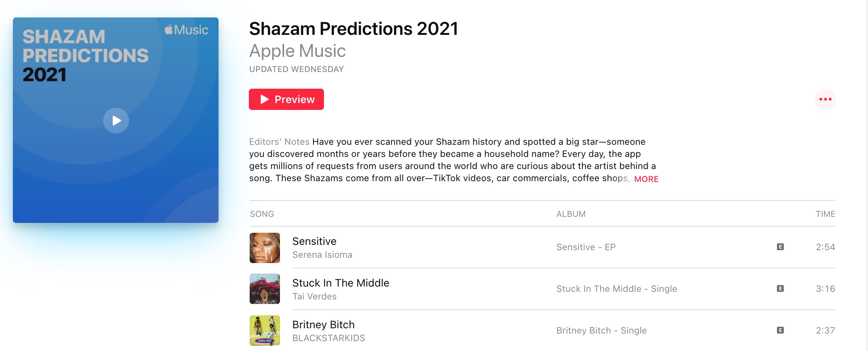Screen dimensions: 868x351
Task: Open artist Tai Verdes
Action: click(314, 296)
